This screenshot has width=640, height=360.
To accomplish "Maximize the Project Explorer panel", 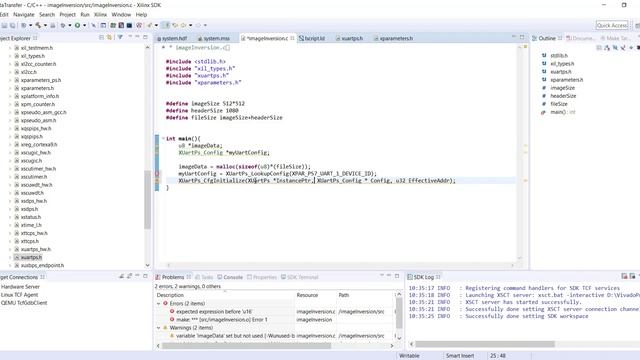I will pyautogui.click(x=145, y=37).
